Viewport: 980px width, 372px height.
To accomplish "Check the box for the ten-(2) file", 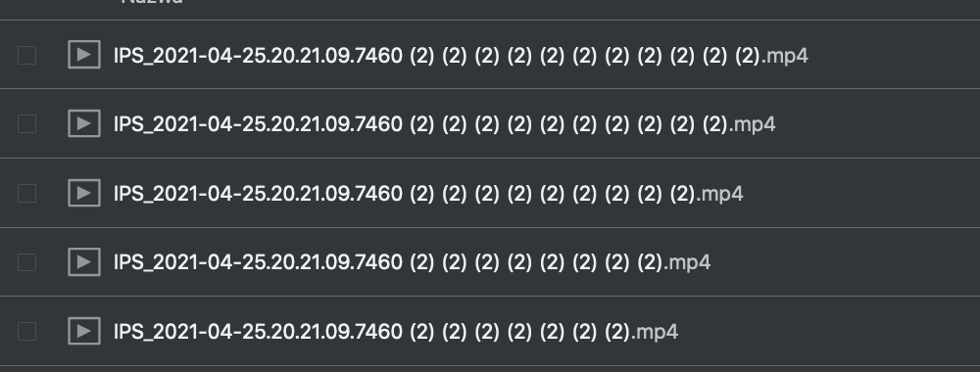I will [x=26, y=123].
